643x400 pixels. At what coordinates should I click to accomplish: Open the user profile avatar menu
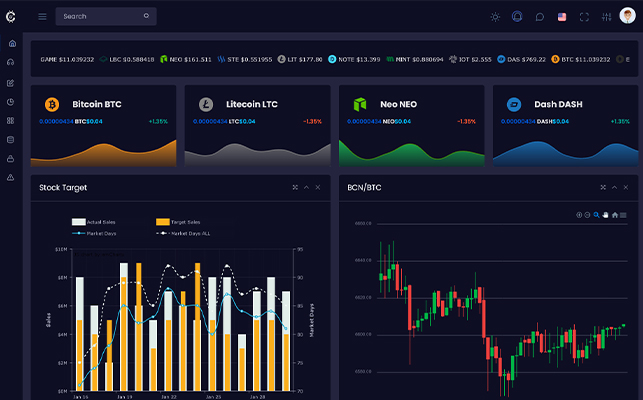pos(627,16)
